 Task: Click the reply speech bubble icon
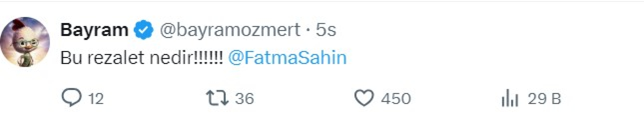pyautogui.click(x=72, y=97)
